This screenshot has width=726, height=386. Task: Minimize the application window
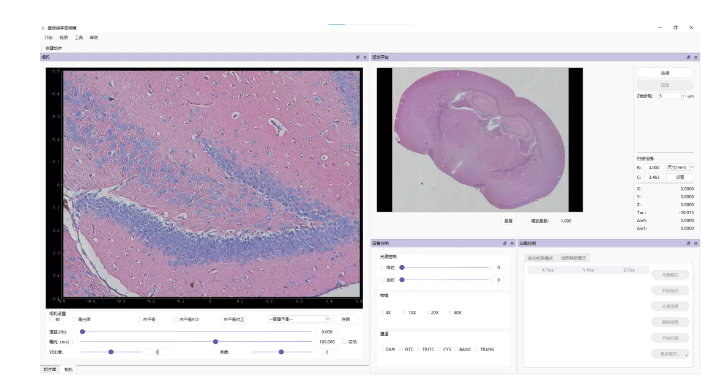point(660,28)
